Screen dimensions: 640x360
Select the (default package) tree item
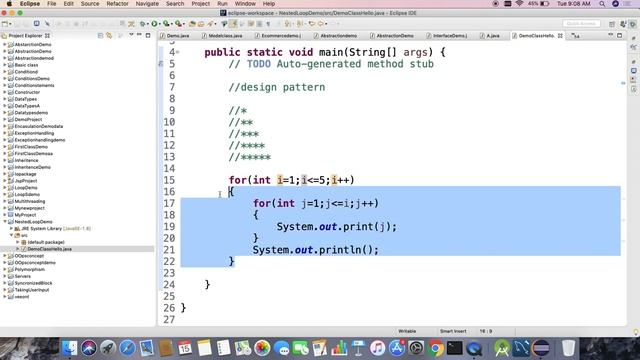[46, 242]
